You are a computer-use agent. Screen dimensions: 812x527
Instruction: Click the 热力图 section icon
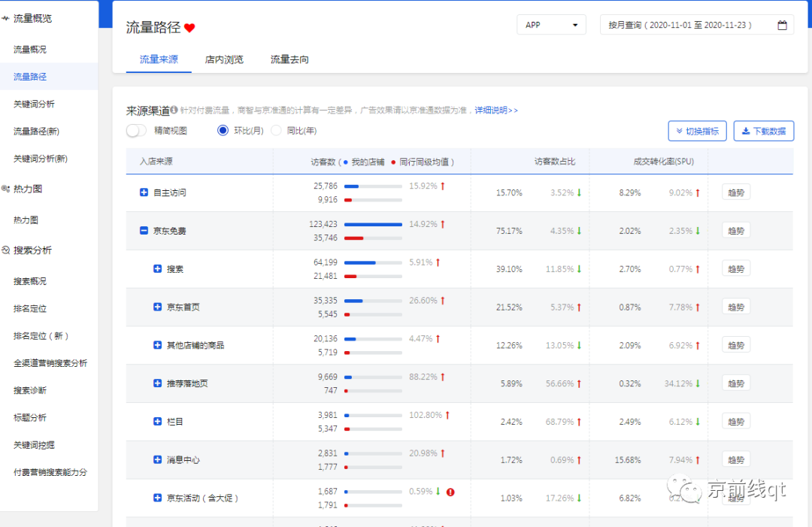tap(5, 189)
